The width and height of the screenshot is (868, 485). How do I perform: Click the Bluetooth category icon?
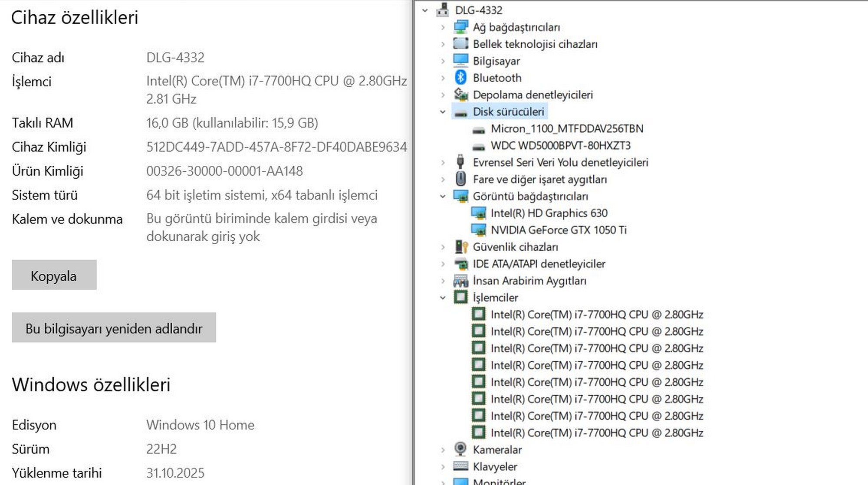pos(460,78)
